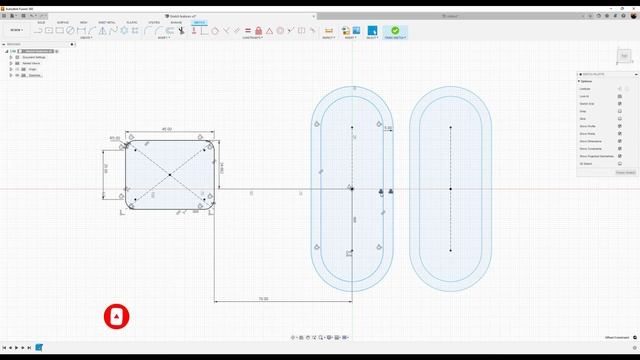This screenshot has height=360, width=640.
Task: Collapse the Options section of Sketch Palette
Action: pos(579,81)
